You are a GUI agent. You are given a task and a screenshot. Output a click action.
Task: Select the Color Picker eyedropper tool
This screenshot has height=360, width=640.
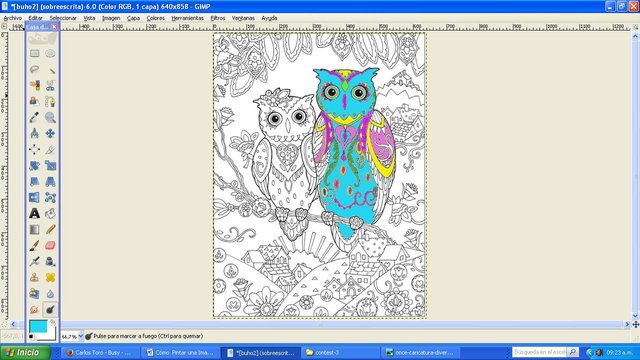pyautogui.click(x=34, y=118)
